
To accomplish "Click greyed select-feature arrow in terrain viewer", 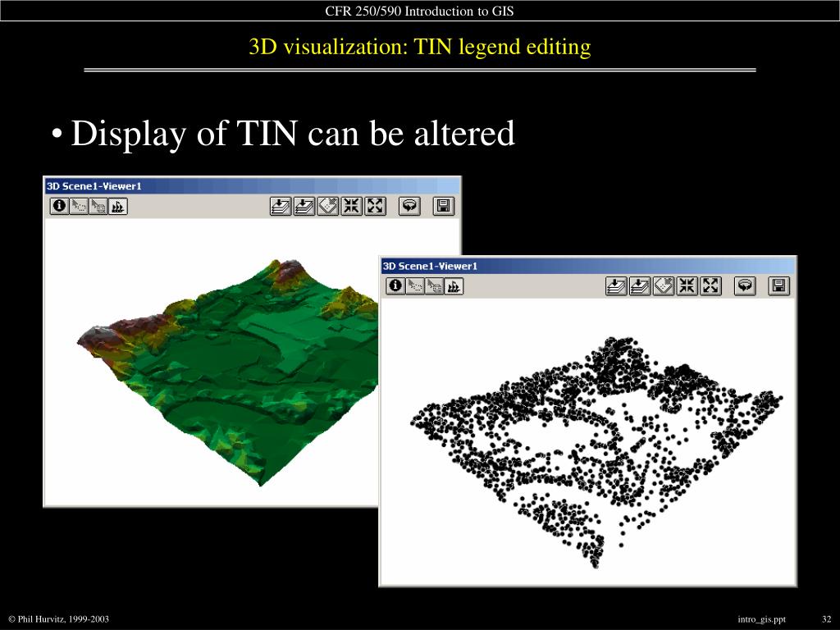I will pos(79,206).
